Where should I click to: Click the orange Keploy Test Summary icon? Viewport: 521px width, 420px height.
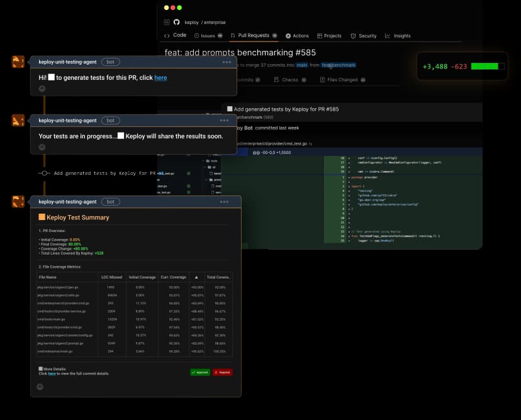(42, 217)
